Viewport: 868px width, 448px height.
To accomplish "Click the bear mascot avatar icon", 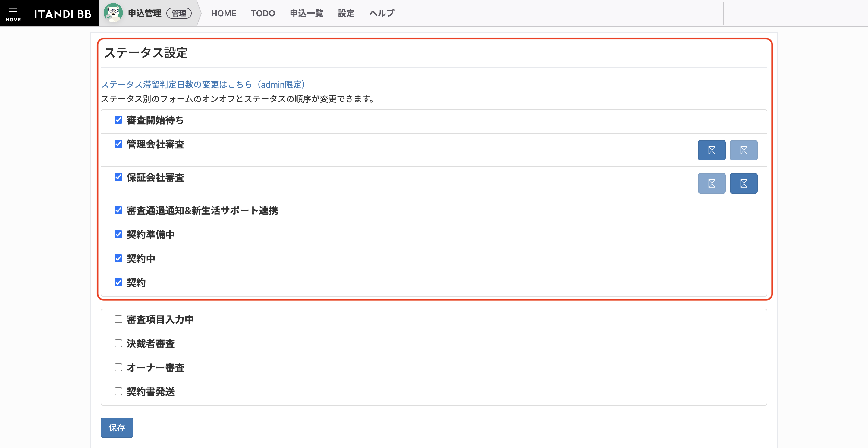I will click(113, 13).
